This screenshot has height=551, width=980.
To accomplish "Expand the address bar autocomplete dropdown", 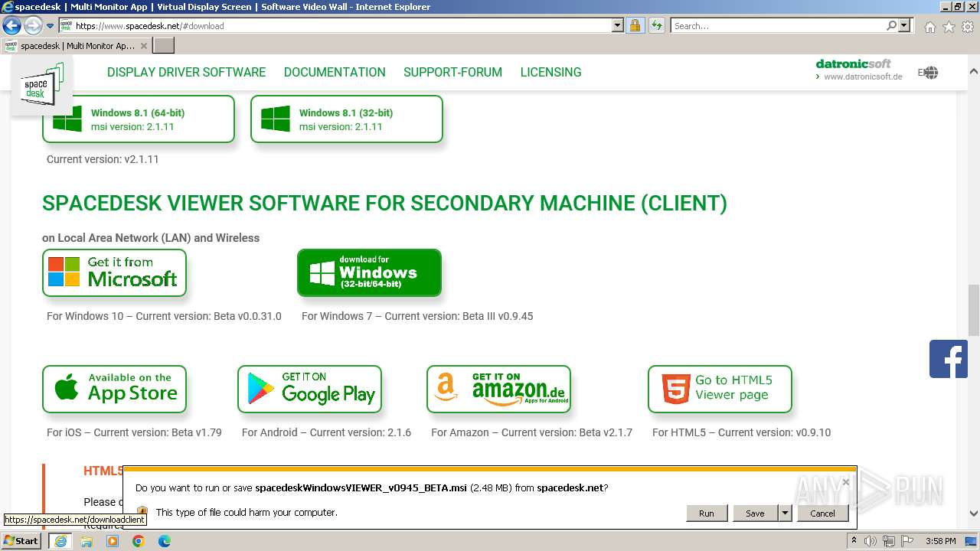I will point(618,25).
